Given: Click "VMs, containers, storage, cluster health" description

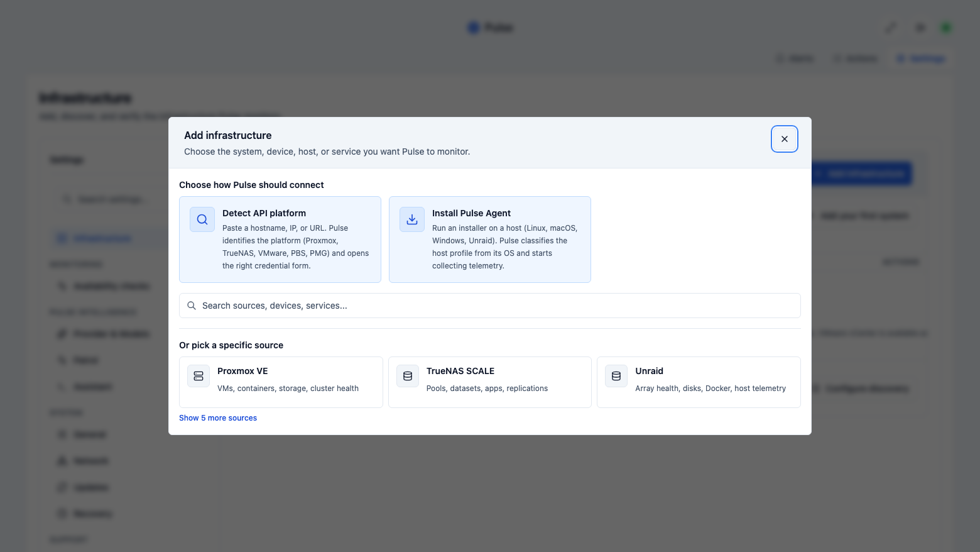Looking at the screenshot, I should pos(288,389).
